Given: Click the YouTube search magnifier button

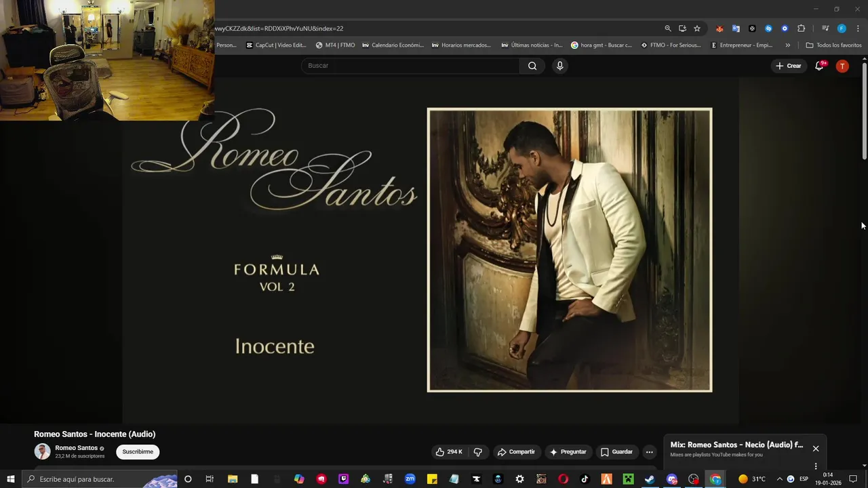Looking at the screenshot, I should tap(532, 66).
